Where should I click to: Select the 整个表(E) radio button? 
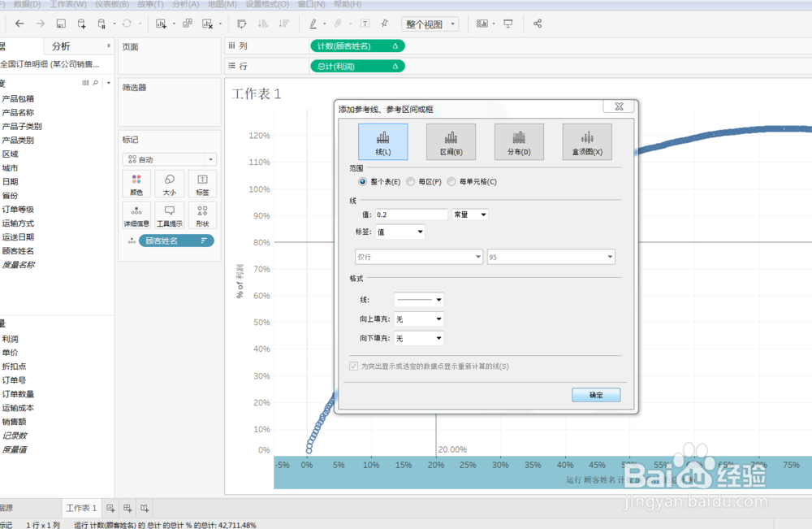(x=362, y=181)
